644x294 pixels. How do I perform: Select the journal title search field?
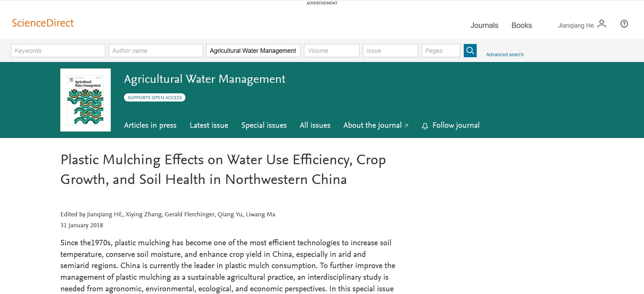[x=253, y=51]
